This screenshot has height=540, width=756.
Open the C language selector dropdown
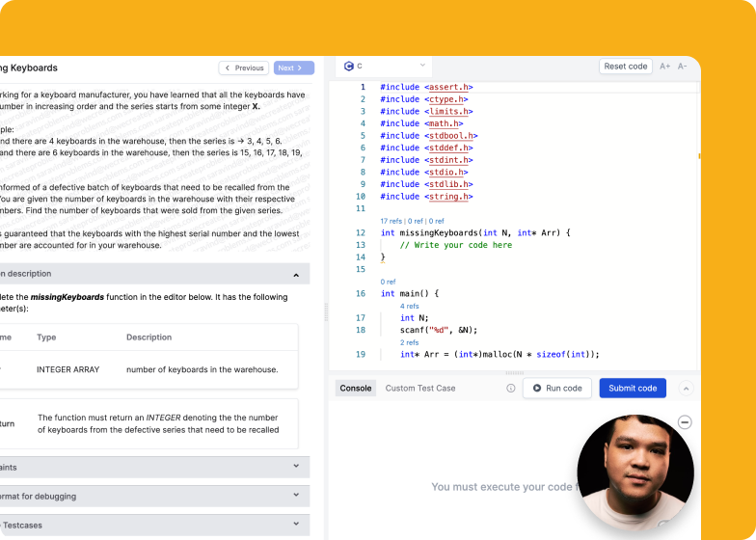pos(386,67)
